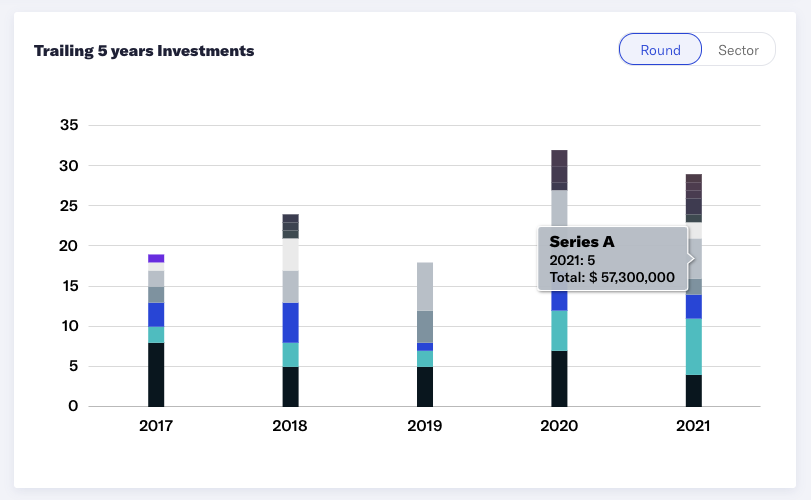Click the purple top segment of 2017 bar
The image size is (811, 500).
point(156,259)
